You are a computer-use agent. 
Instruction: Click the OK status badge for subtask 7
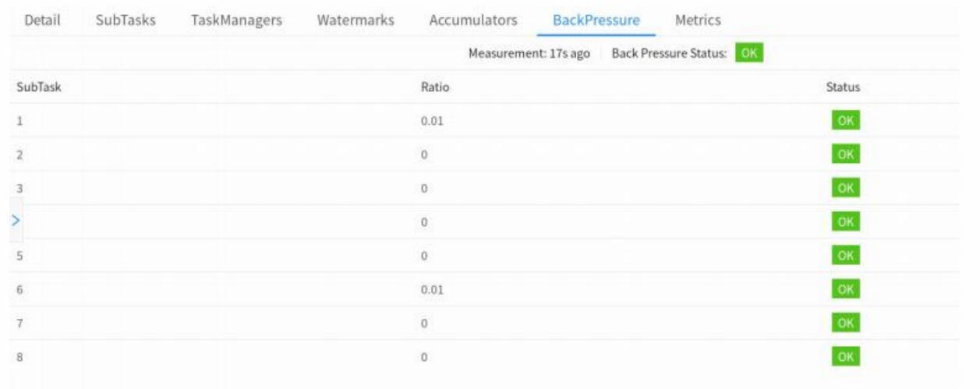843,322
